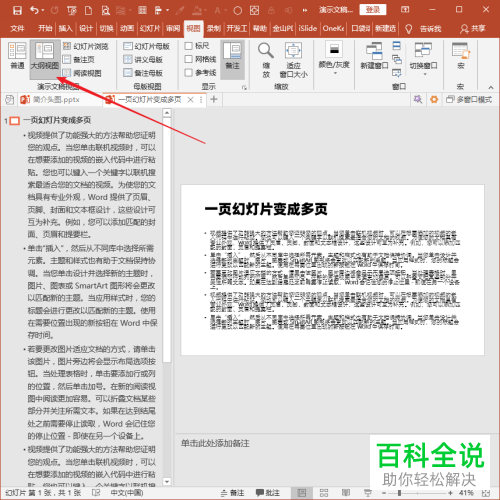
Task: Click the Save icon in quick access toolbar
Action: (17, 10)
